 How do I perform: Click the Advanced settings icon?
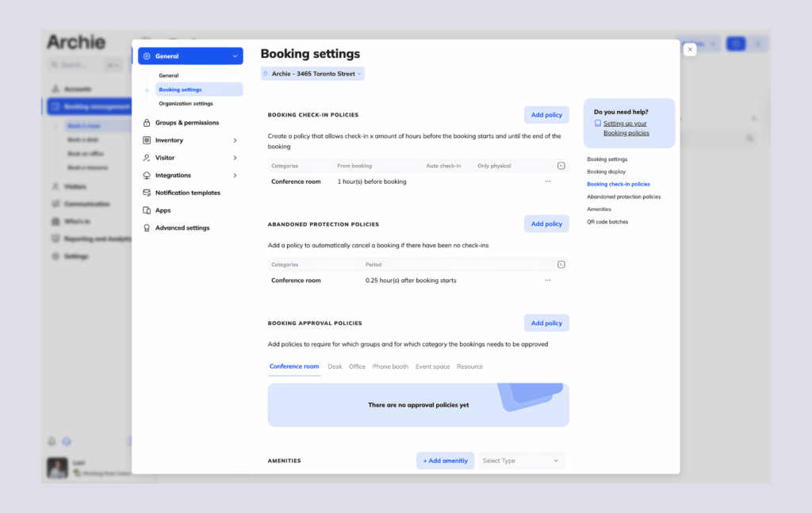pyautogui.click(x=148, y=228)
